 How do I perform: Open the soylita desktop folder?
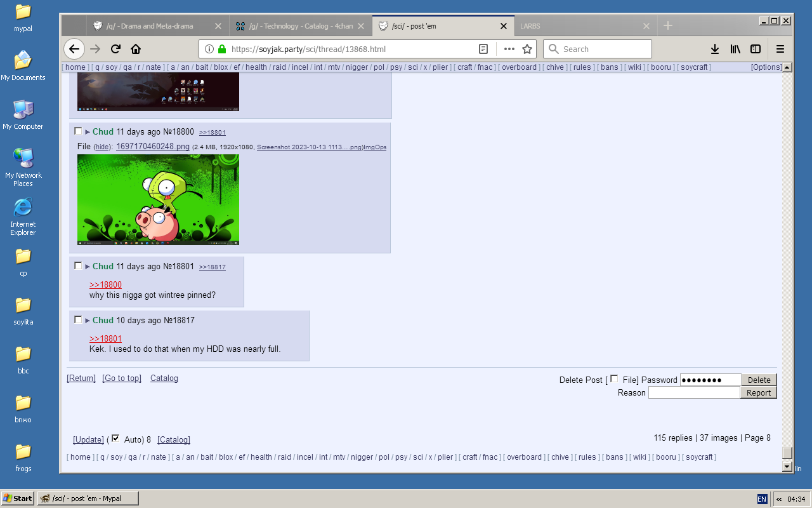click(23, 311)
